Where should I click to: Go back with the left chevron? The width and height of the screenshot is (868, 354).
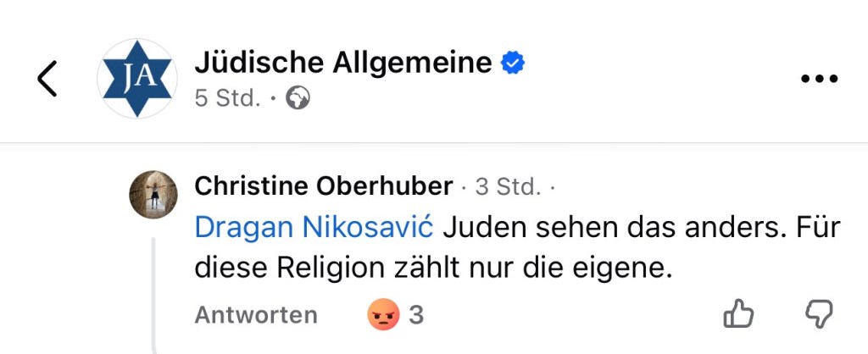pos(47,79)
